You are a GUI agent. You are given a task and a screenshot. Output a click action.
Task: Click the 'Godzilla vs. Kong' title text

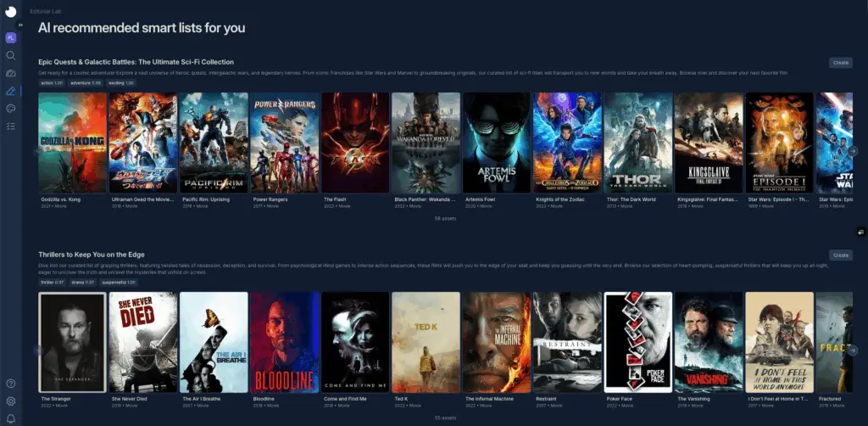(61, 199)
